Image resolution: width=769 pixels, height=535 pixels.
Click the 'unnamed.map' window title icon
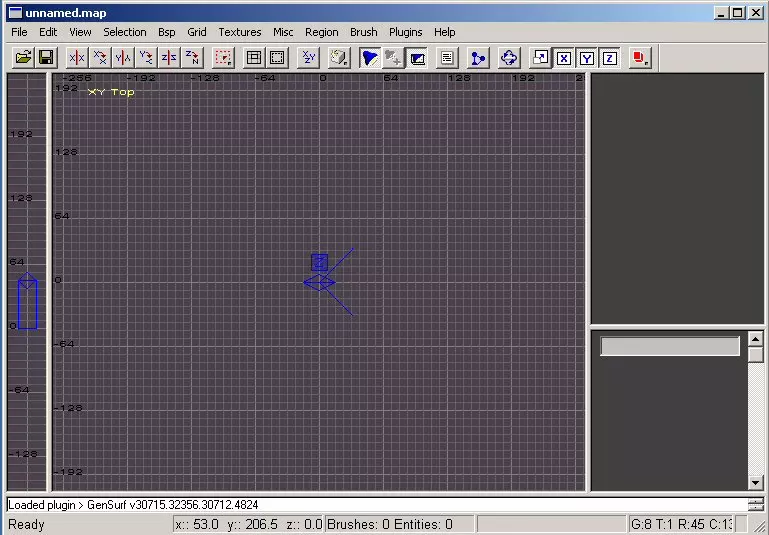point(15,13)
